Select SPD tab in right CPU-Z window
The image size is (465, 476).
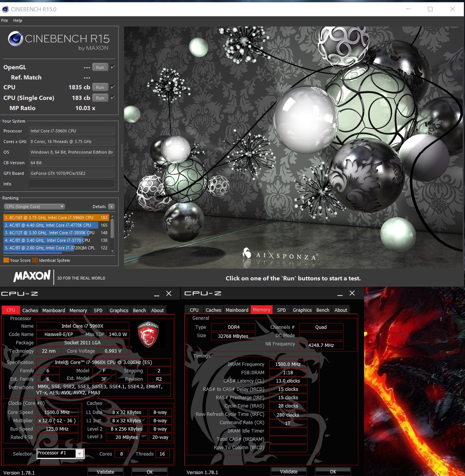(282, 310)
